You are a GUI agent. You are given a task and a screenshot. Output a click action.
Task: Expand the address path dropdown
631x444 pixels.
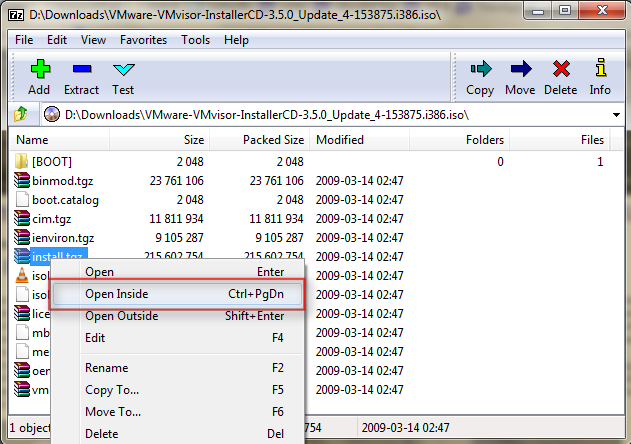[x=616, y=114]
